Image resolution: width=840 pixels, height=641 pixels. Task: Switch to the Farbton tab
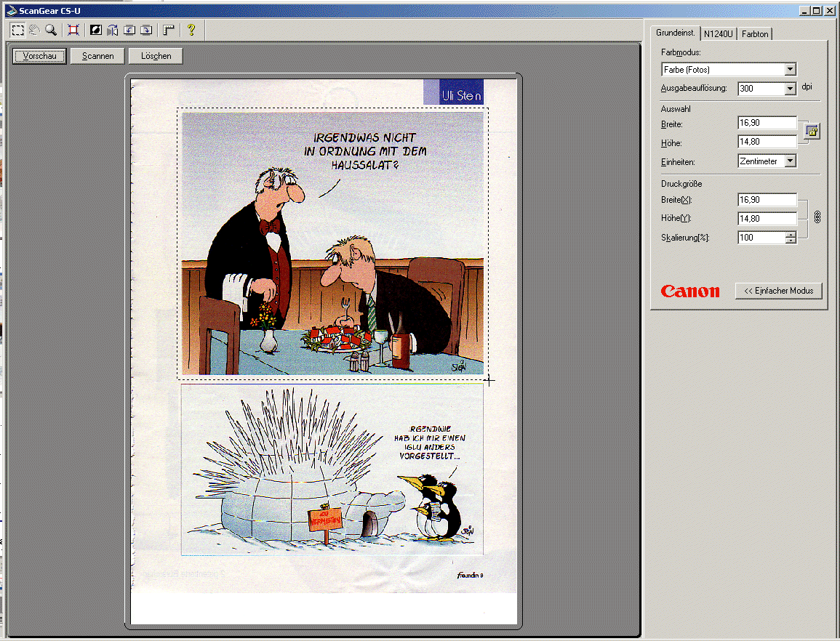click(755, 33)
